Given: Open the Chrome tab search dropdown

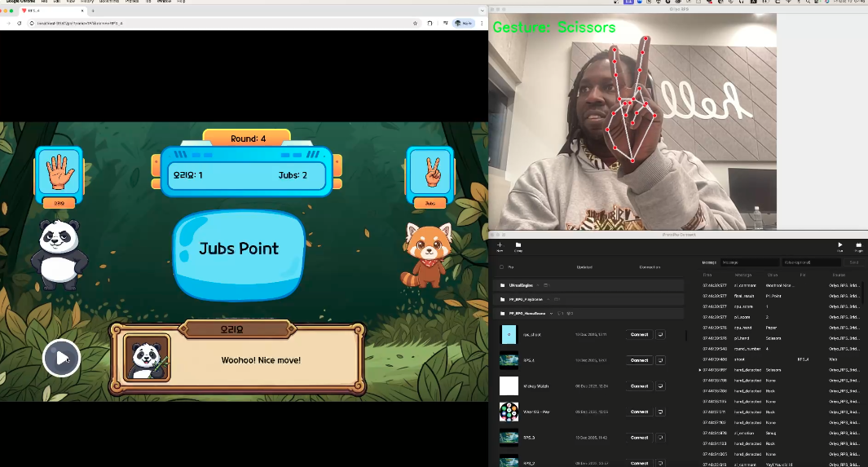Looking at the screenshot, I should pos(482,11).
